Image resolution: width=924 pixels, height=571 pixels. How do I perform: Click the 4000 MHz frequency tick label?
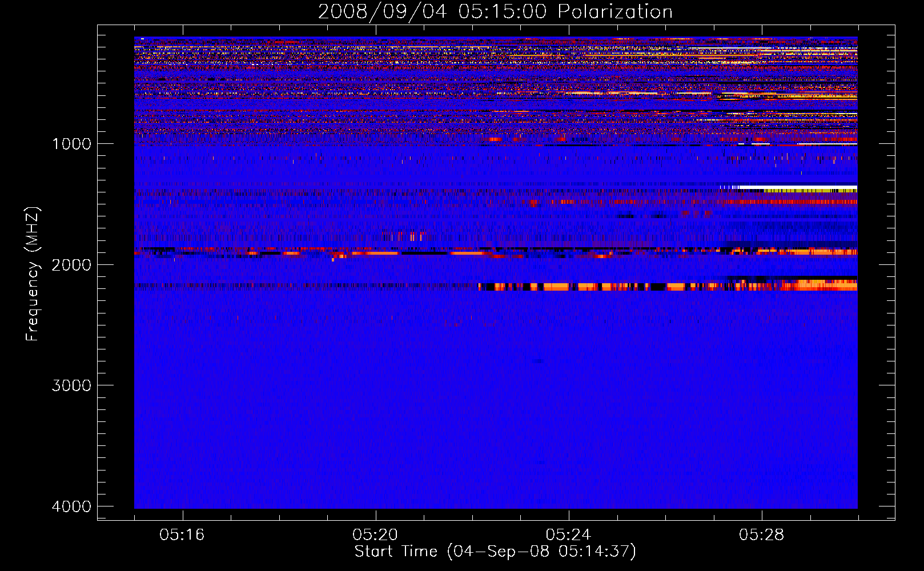point(71,506)
